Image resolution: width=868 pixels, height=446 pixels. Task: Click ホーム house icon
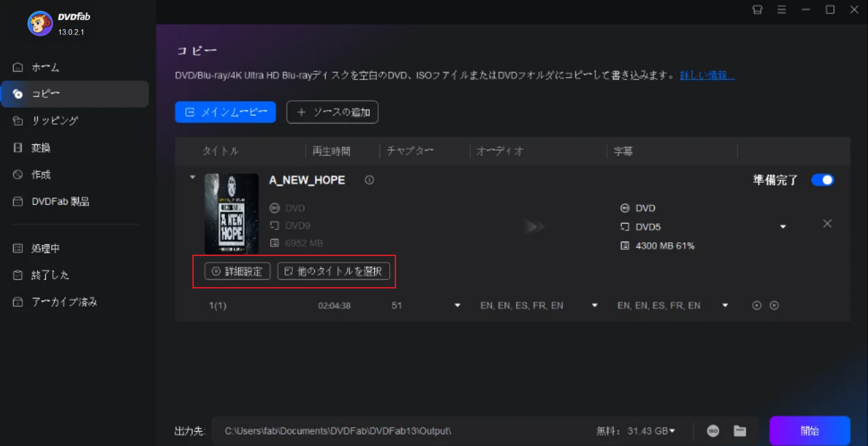point(18,67)
